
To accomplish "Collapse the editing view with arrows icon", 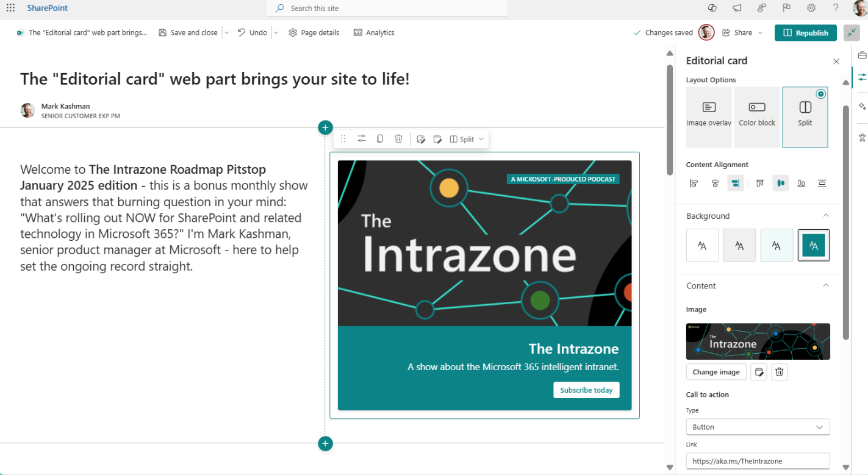I will click(x=852, y=33).
